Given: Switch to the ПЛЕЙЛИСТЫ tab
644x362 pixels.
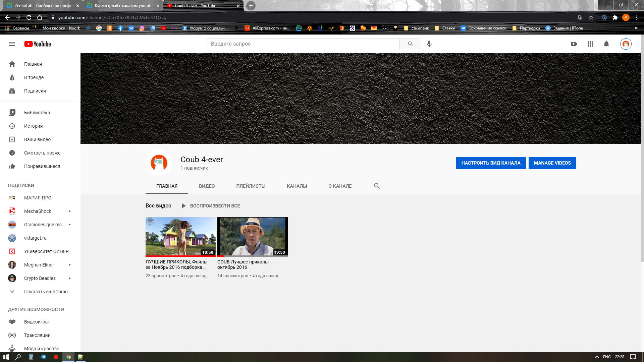Looking at the screenshot, I should [x=251, y=186].
